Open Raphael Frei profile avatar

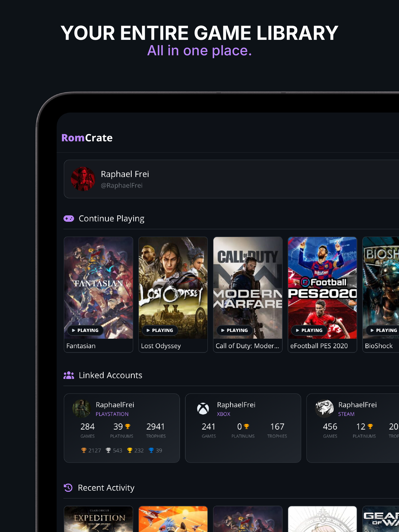pyautogui.click(x=83, y=179)
